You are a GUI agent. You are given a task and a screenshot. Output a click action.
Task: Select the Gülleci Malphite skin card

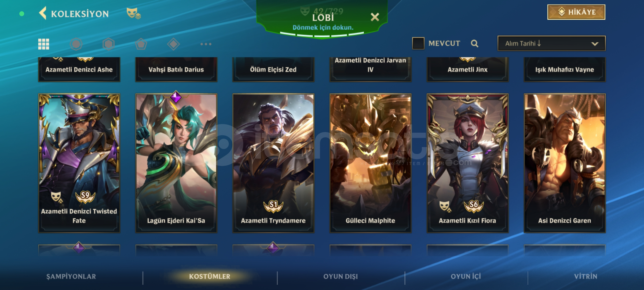[x=370, y=163]
